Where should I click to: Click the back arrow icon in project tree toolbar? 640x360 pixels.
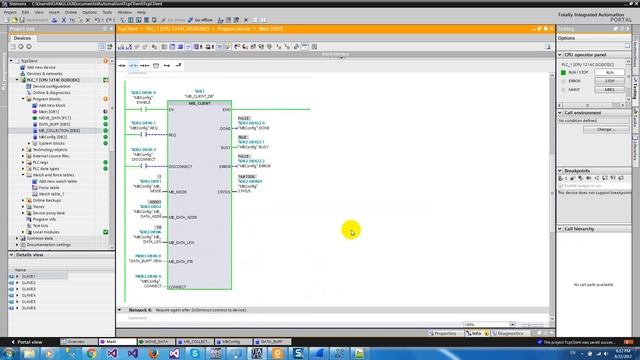(x=21, y=47)
